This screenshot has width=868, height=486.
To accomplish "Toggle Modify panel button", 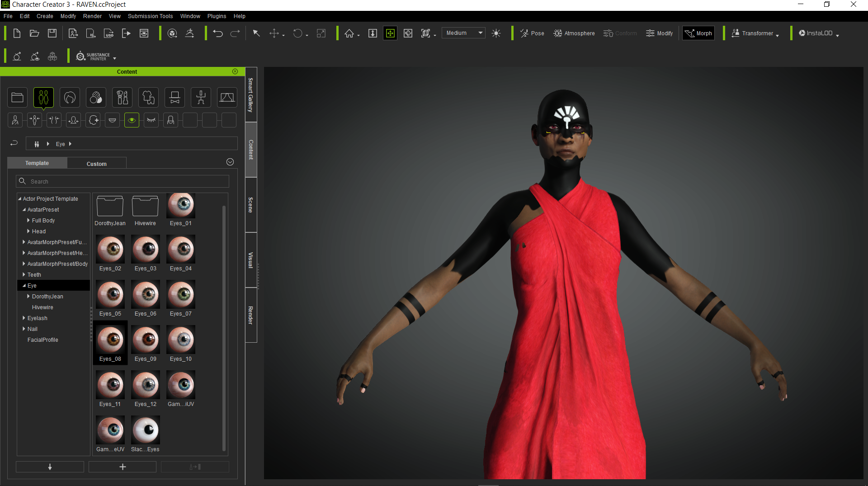I will click(660, 33).
